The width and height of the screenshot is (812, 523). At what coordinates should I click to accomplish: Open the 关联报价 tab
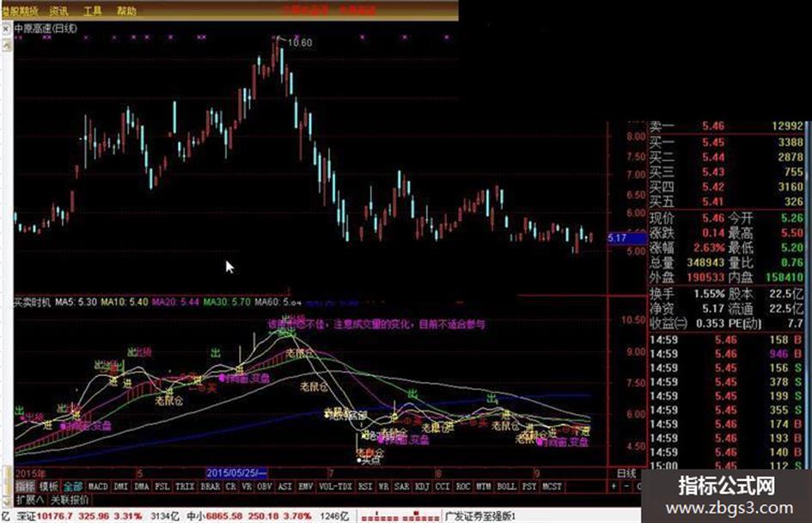tap(70, 500)
